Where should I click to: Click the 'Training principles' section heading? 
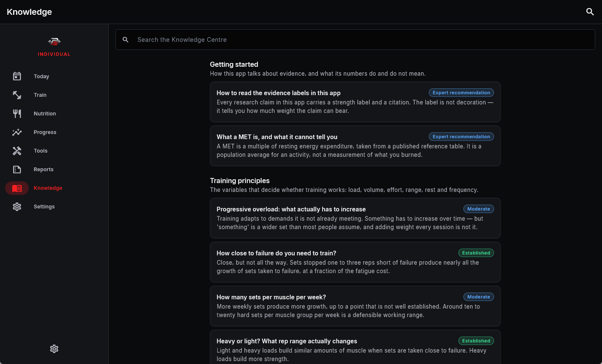tap(240, 181)
